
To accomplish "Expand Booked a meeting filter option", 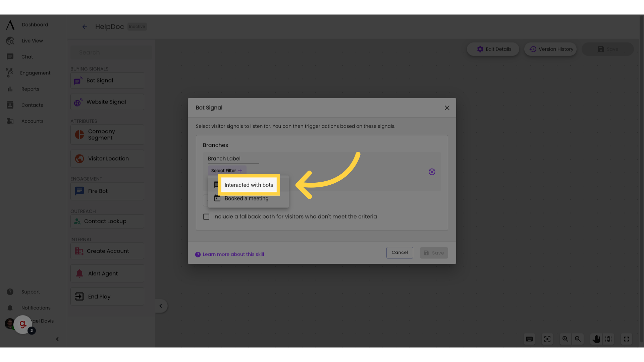I will [247, 198].
